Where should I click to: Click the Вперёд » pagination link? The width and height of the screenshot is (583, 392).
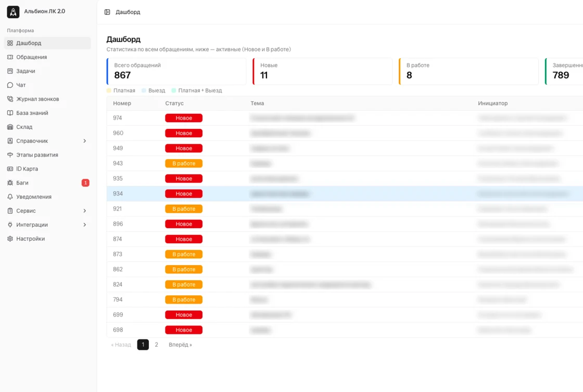[x=180, y=345]
